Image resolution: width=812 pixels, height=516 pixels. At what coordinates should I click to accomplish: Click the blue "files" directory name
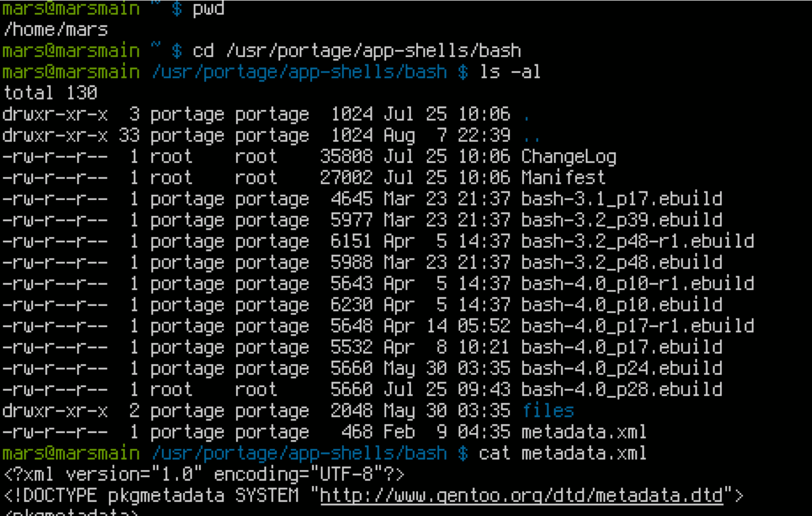pyautogui.click(x=548, y=411)
